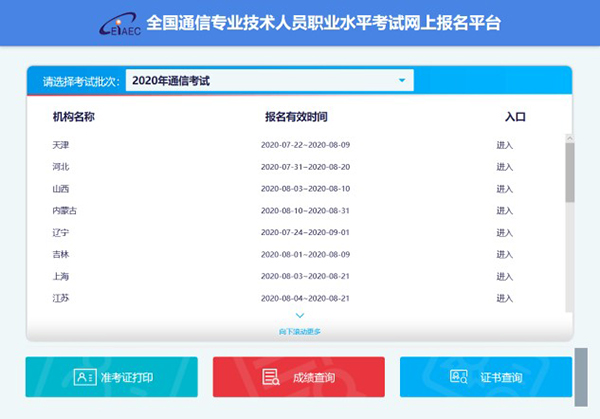Click 进入 for the 河北 row
The image size is (600, 419).
point(504,167)
